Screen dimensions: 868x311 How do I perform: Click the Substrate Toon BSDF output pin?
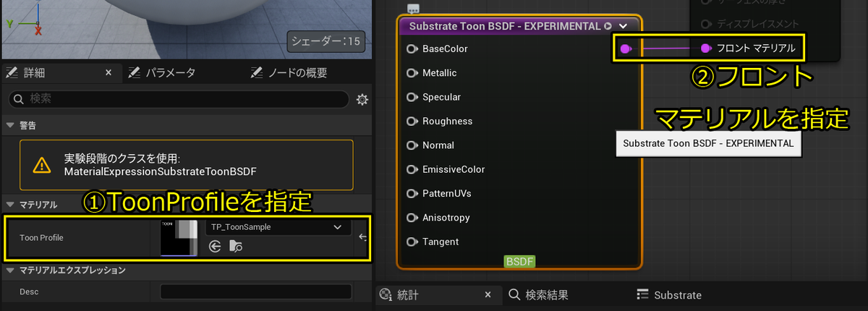pyautogui.click(x=626, y=48)
